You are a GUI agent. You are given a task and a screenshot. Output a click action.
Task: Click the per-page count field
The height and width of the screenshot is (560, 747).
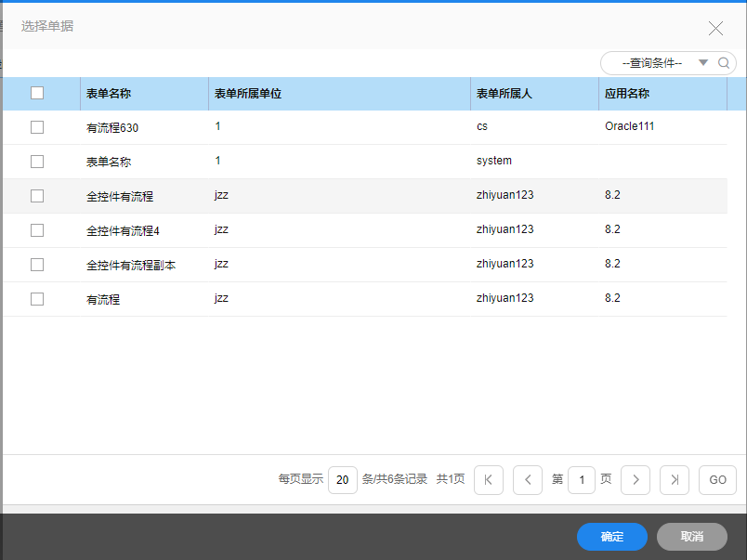pyautogui.click(x=342, y=480)
